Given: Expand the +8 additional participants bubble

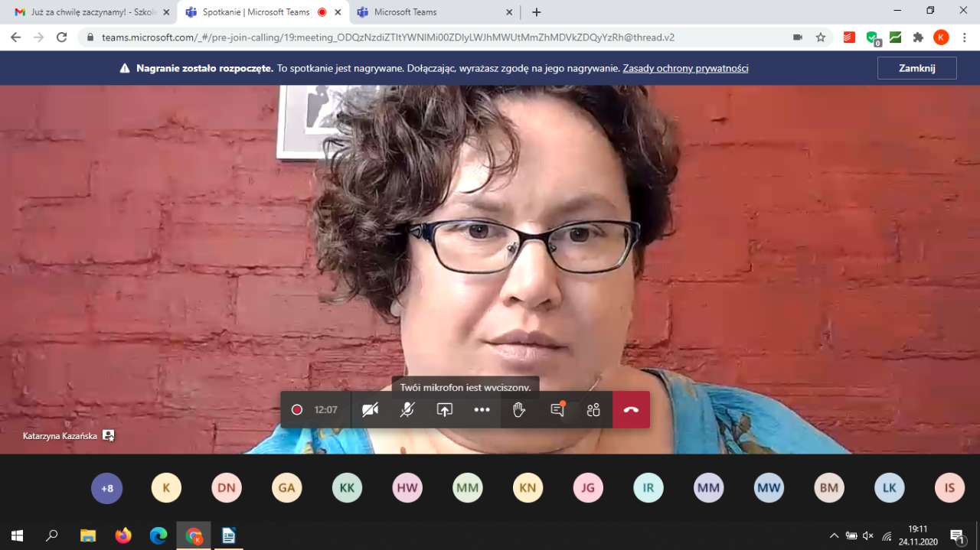Looking at the screenshot, I should [x=107, y=488].
